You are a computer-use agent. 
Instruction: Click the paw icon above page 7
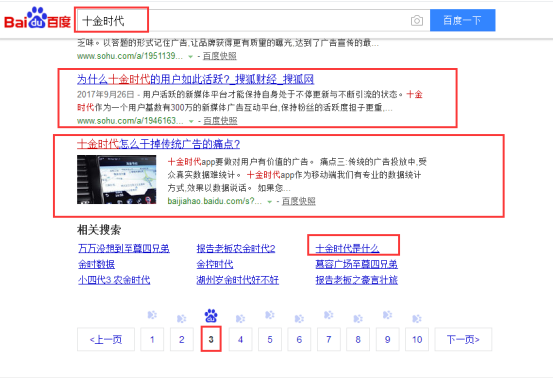point(329,315)
